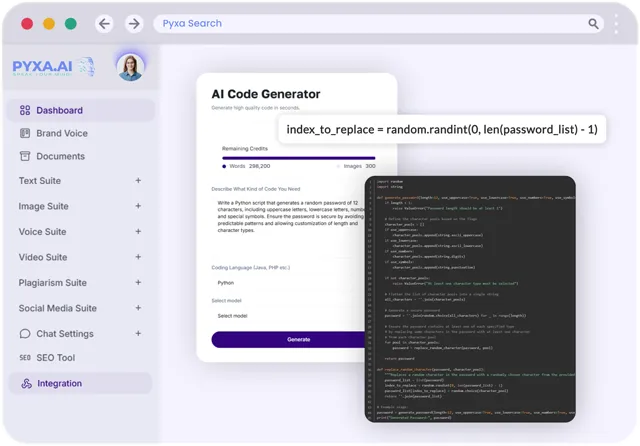Viewport: 640px width, 446px height.
Task: Go to Dashboard in the sidebar
Action: tap(81, 110)
